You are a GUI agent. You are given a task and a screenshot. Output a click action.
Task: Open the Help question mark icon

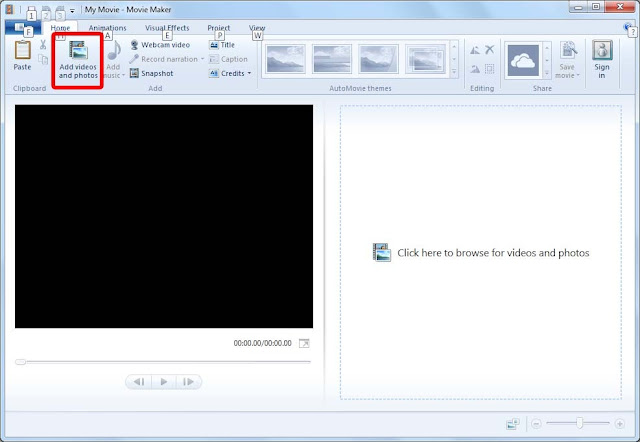click(x=628, y=27)
